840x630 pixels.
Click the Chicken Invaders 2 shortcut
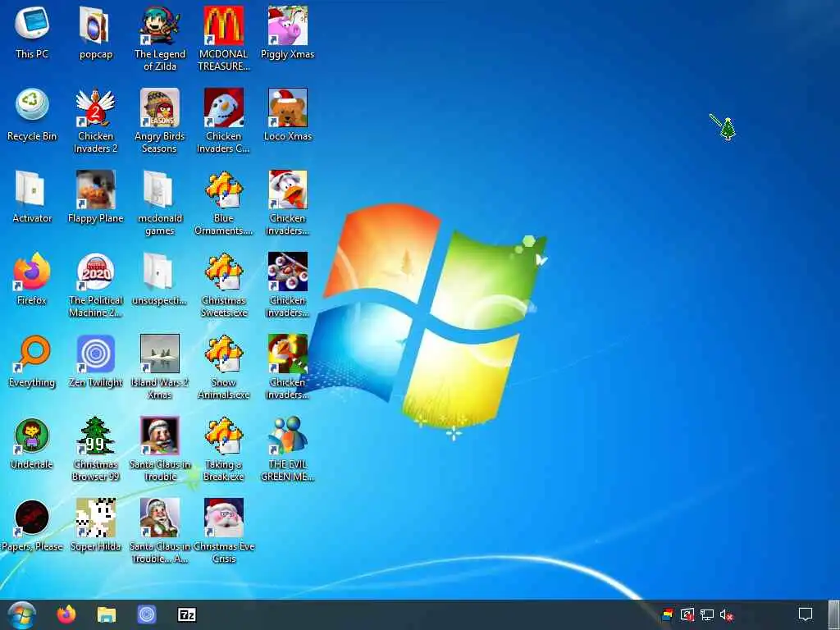[x=95, y=120]
